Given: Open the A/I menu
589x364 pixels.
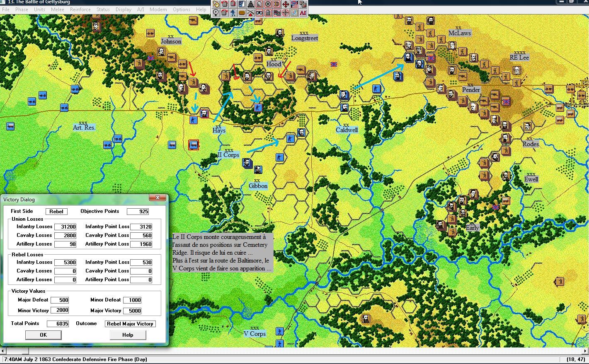Looking at the screenshot, I should [x=141, y=9].
